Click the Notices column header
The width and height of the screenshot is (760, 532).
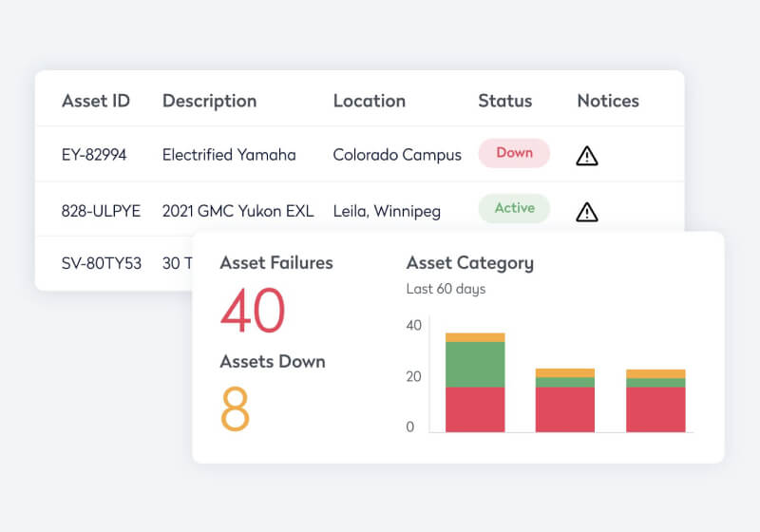(x=608, y=101)
